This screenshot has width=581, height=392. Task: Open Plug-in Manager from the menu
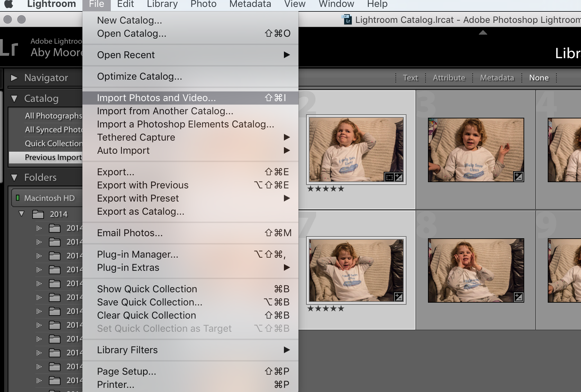pos(190,255)
